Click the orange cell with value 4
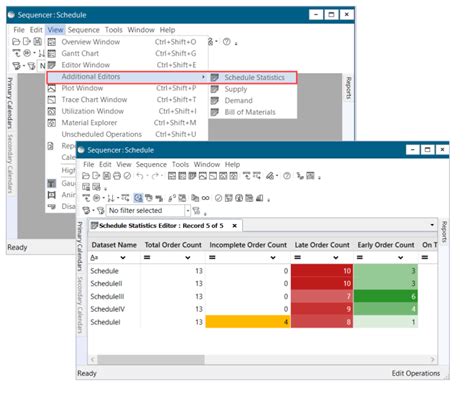The height and width of the screenshot is (393, 474). click(248, 322)
